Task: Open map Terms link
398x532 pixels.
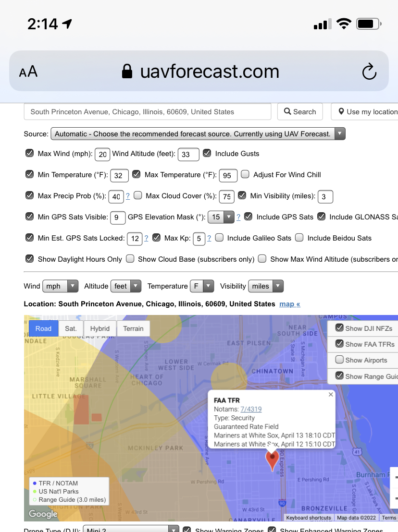Action: click(x=389, y=518)
